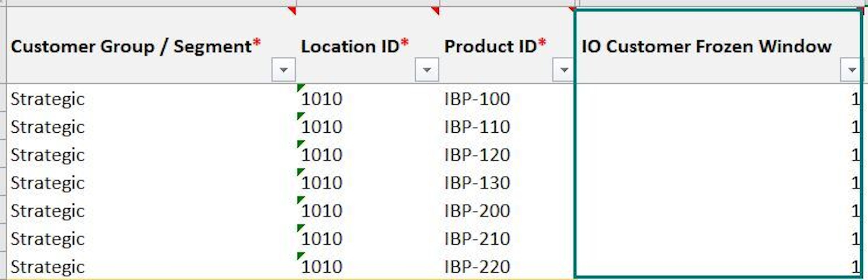Open the Location ID filter dropdown
868x280 pixels.
click(427, 70)
